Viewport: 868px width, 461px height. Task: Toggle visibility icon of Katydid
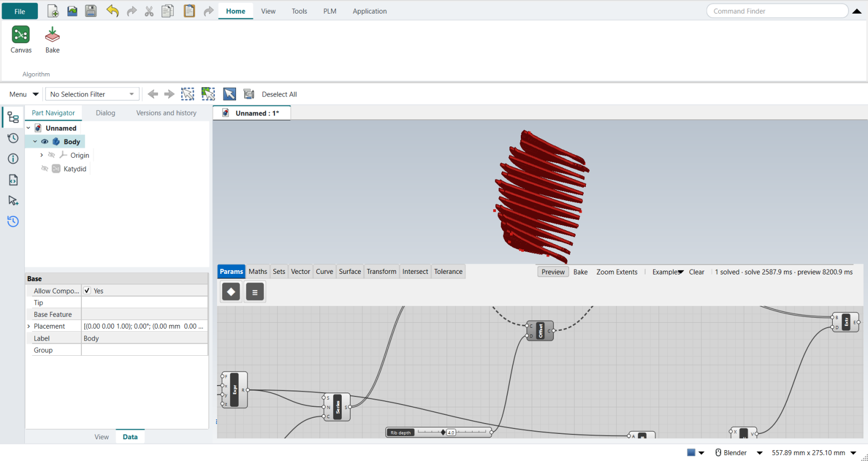[45, 169]
